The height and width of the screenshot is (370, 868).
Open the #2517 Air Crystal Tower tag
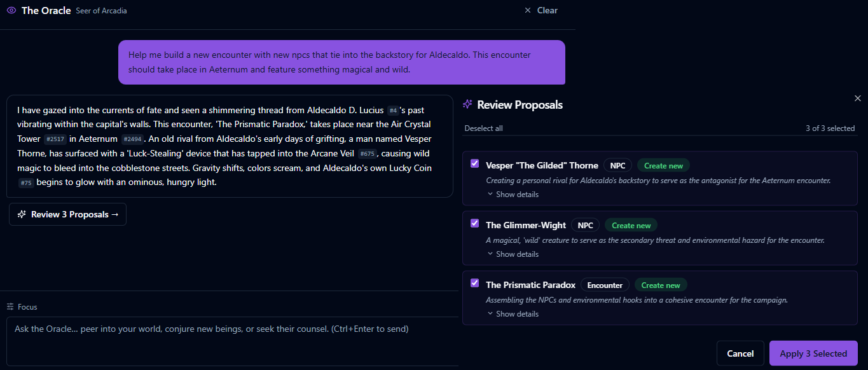[x=55, y=139]
